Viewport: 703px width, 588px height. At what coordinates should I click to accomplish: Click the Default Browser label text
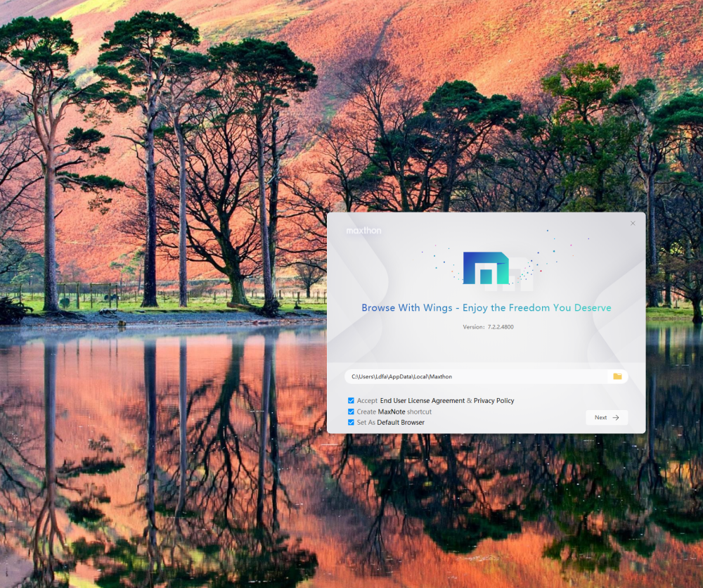(401, 423)
